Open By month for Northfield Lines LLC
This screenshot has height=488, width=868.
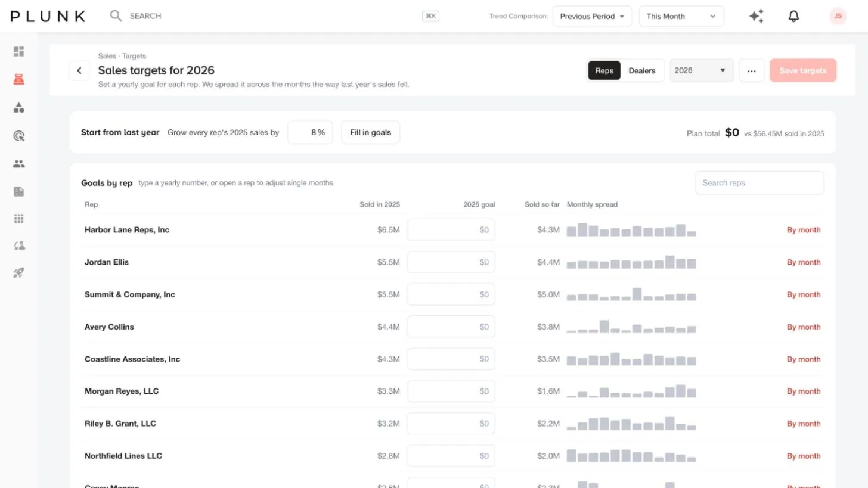[804, 456]
